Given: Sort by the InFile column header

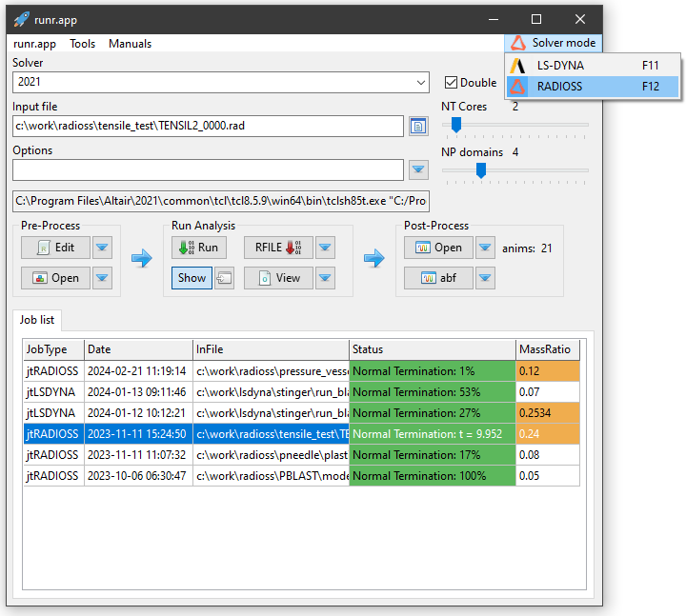Looking at the screenshot, I should point(271,349).
